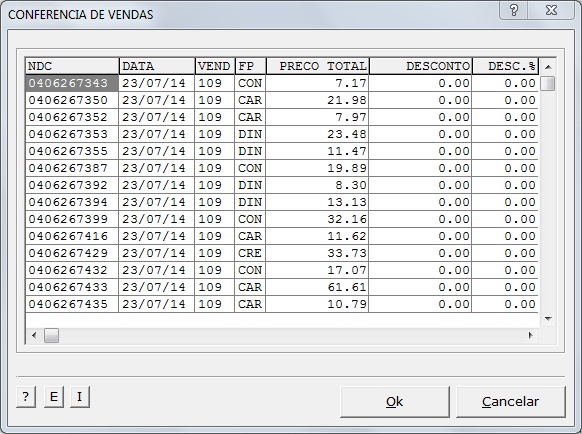
Task: Click the PRECO TOTAL column header
Action: [318, 66]
